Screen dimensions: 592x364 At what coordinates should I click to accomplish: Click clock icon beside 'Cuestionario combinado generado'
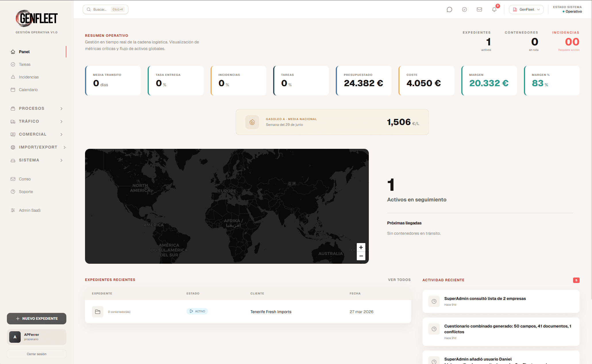434,329
